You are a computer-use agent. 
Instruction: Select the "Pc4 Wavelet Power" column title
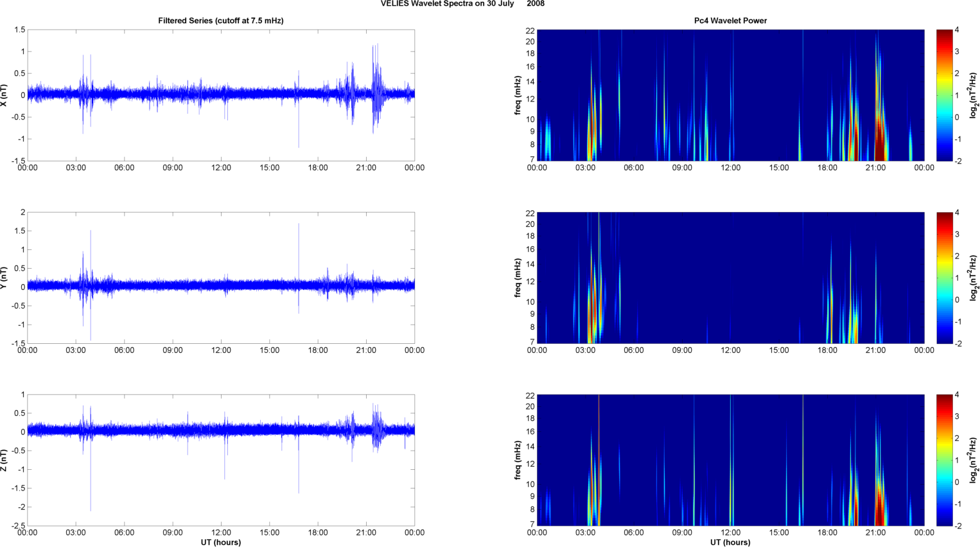pos(730,21)
